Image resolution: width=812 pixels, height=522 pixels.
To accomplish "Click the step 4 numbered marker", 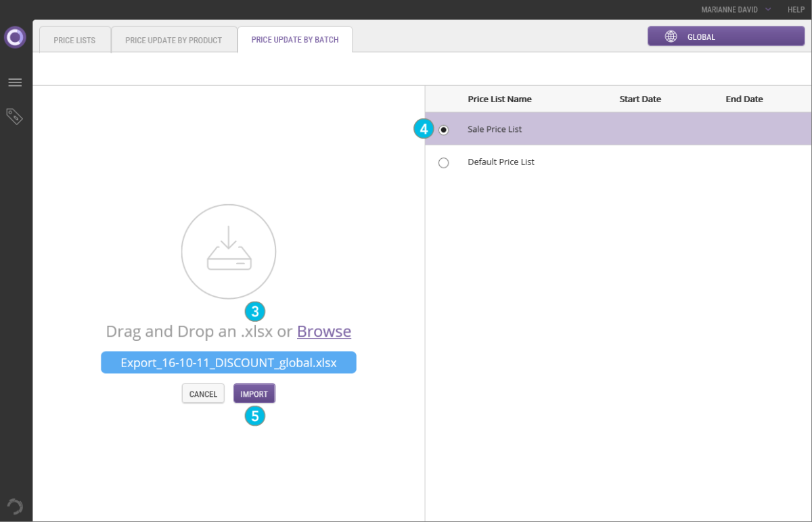I will [424, 129].
